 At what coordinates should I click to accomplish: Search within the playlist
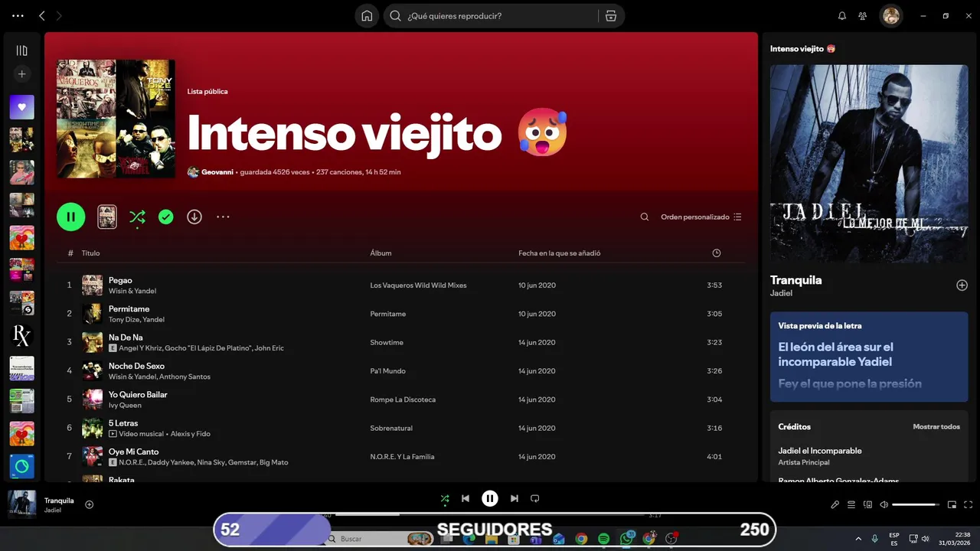(645, 217)
